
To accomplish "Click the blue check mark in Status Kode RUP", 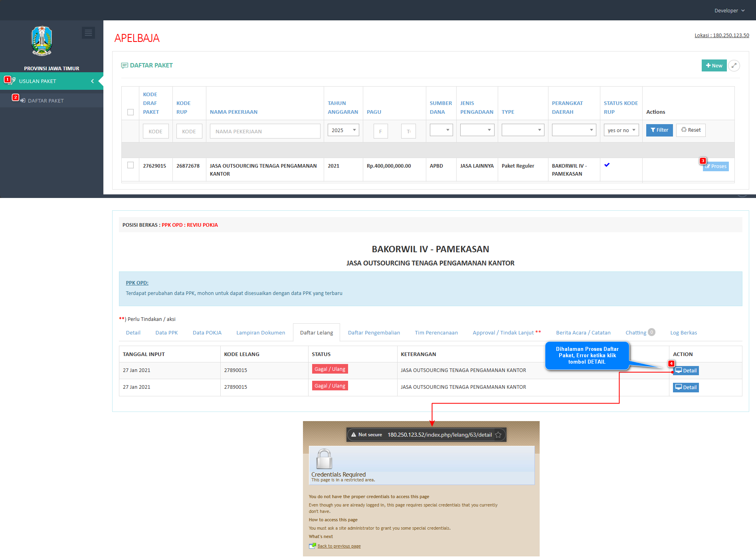I will 607,165.
